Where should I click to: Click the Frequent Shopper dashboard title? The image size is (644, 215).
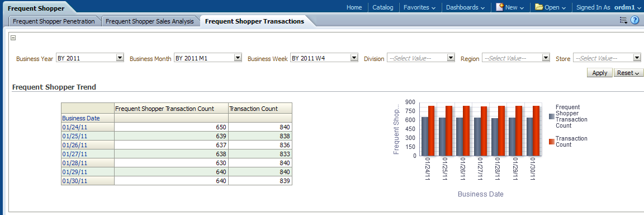coord(36,8)
